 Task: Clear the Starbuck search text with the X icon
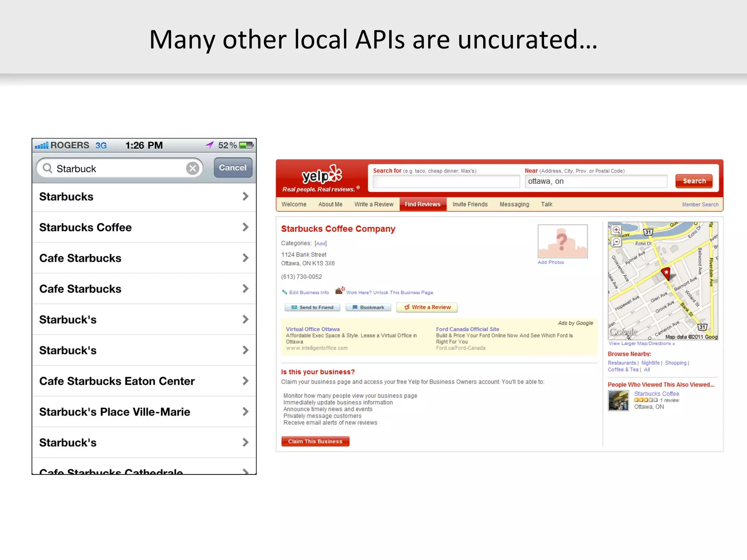pos(193,168)
